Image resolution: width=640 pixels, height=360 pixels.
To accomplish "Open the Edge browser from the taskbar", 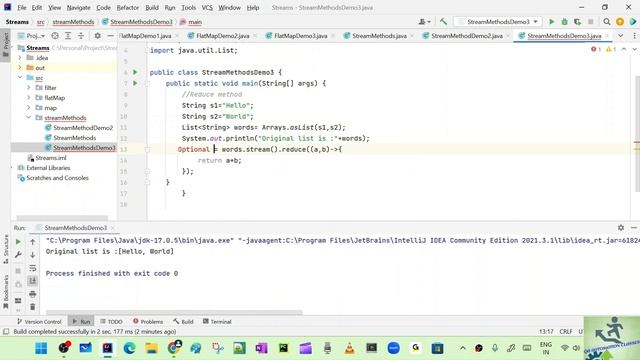I will tap(129, 348).
